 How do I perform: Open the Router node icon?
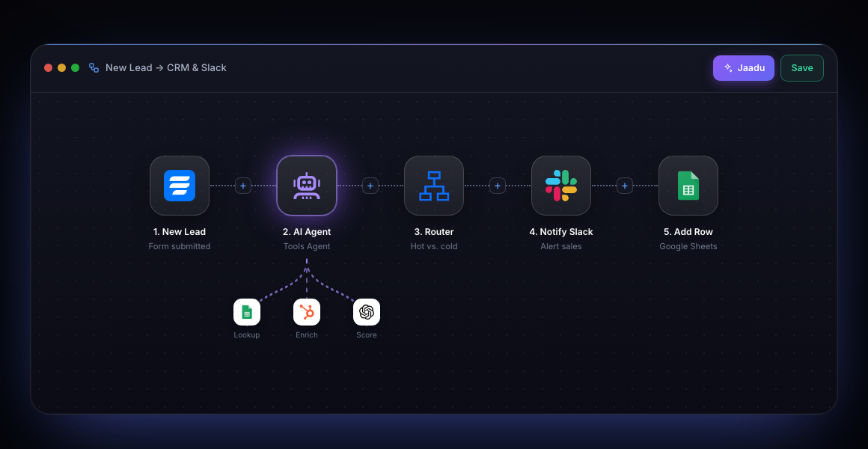(434, 186)
